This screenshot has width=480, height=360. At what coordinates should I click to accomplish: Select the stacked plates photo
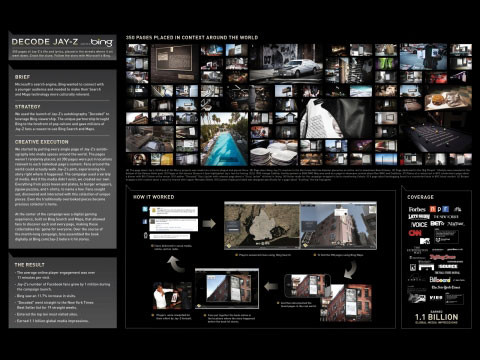(274, 153)
